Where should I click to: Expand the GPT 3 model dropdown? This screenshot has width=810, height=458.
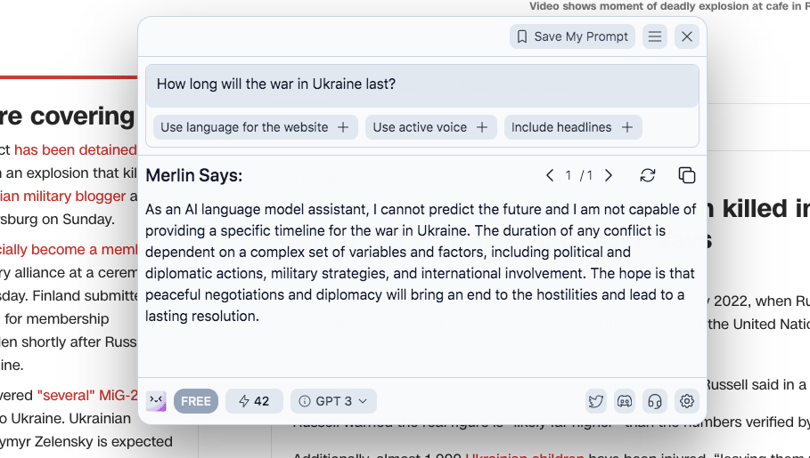click(333, 401)
